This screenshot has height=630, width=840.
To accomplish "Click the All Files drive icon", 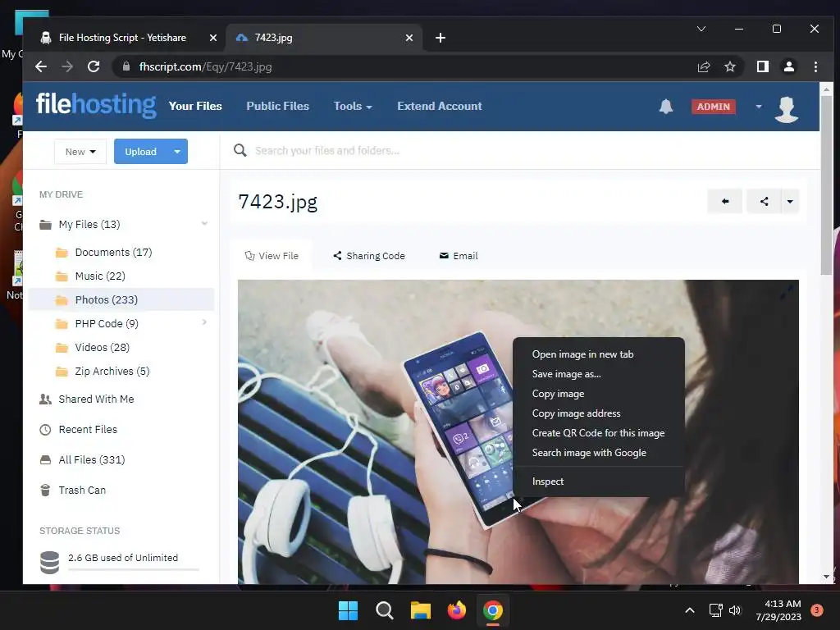I will click(46, 459).
